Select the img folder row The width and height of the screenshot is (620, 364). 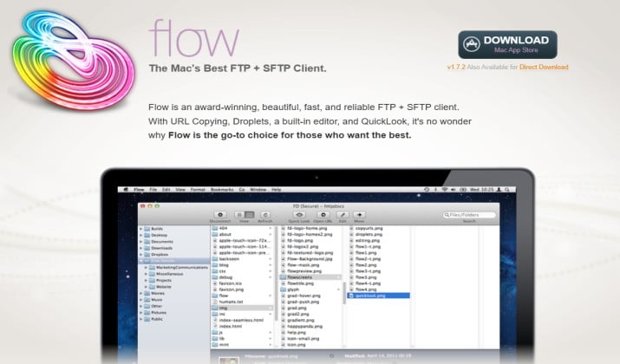coord(243,308)
